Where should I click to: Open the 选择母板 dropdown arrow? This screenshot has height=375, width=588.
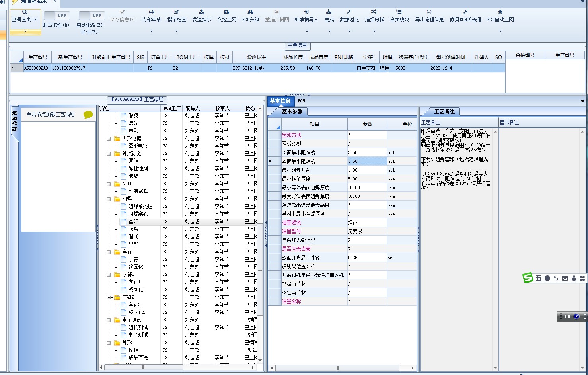[374, 31]
